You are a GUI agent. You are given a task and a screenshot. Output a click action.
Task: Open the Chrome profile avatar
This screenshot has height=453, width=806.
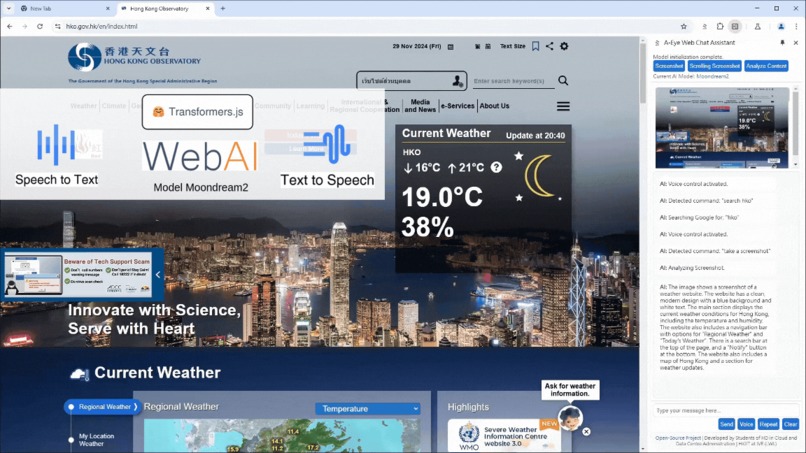[x=781, y=26]
